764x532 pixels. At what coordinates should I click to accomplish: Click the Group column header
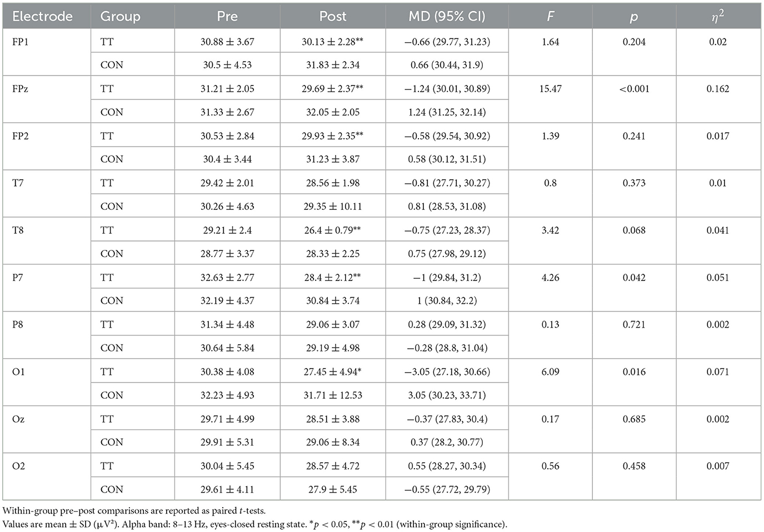[120, 17]
